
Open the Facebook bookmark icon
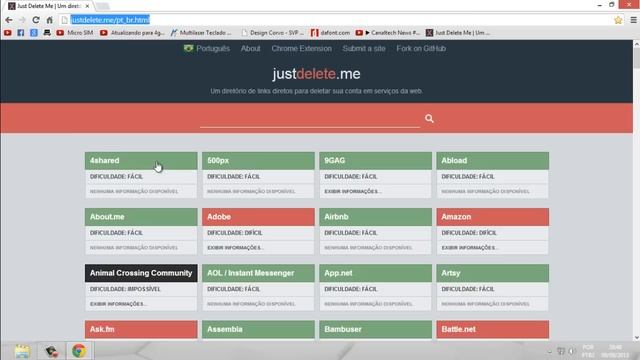click(21, 33)
